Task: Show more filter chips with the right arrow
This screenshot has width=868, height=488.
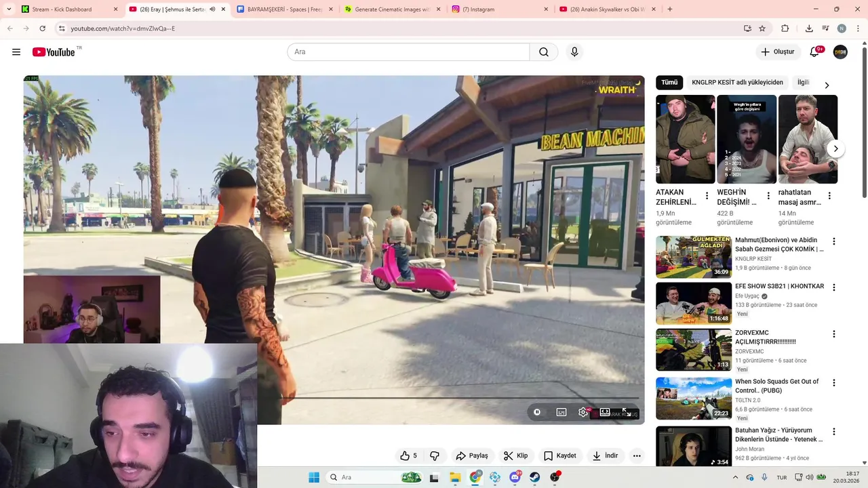Action: pos(827,85)
